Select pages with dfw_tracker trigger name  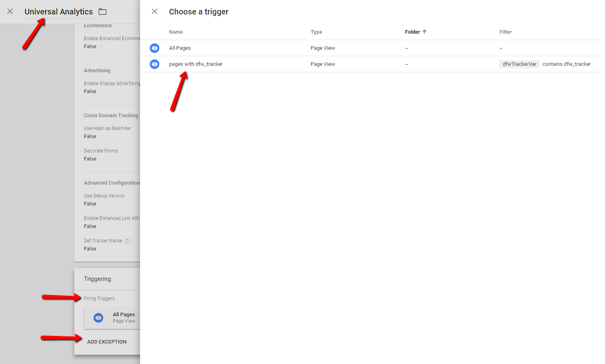coord(196,64)
